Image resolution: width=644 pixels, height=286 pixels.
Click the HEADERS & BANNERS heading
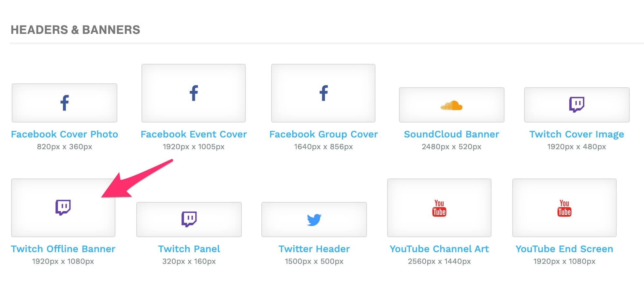point(75,30)
